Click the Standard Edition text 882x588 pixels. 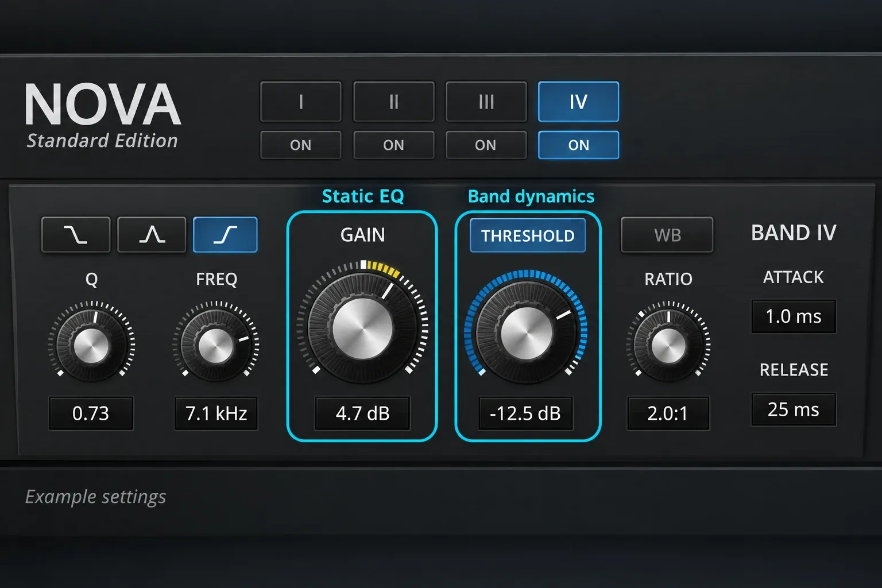(x=102, y=141)
